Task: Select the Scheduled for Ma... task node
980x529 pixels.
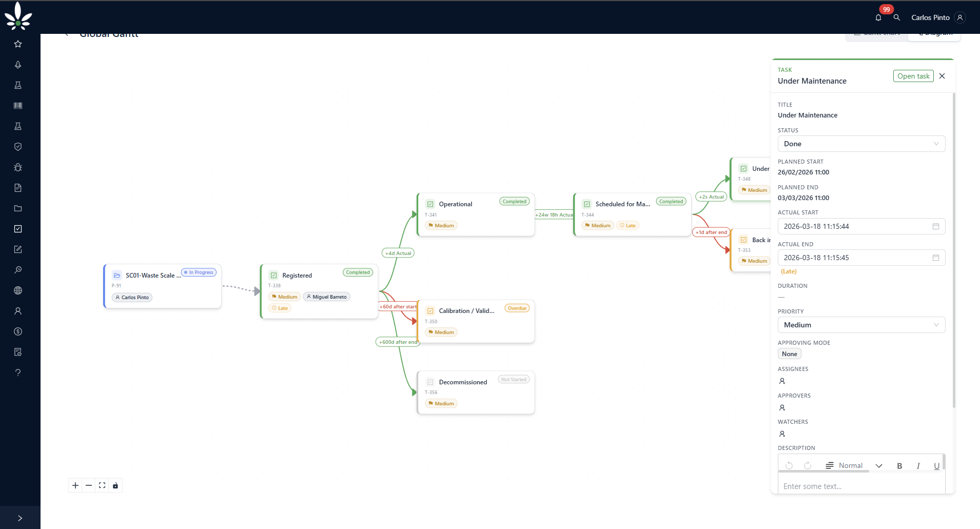Action: click(x=632, y=214)
